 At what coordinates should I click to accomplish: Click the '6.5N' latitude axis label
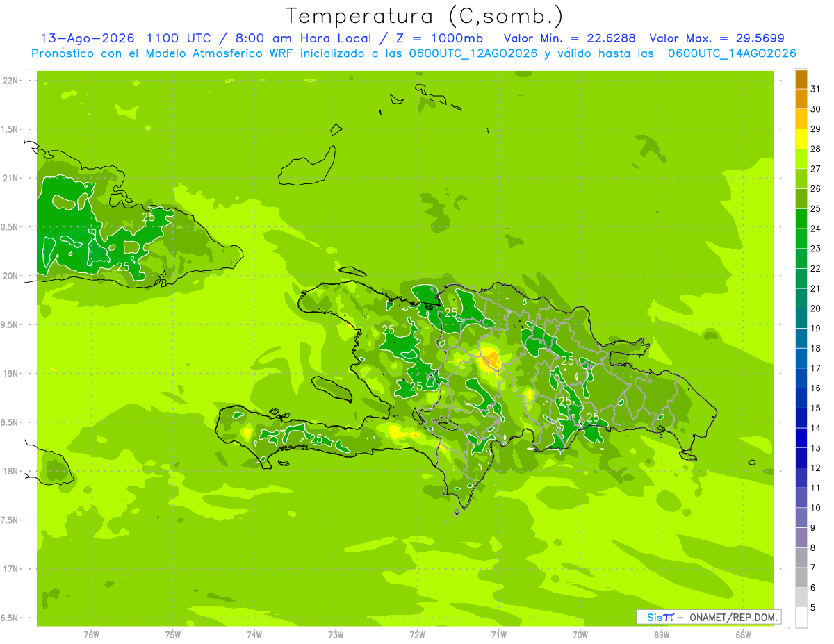pyautogui.click(x=10, y=618)
